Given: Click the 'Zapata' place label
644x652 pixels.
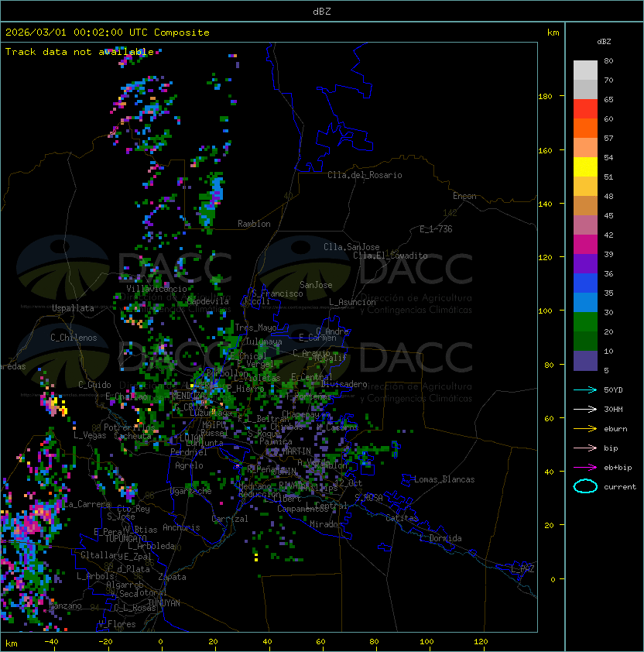Looking at the screenshot, I should tap(172, 577).
